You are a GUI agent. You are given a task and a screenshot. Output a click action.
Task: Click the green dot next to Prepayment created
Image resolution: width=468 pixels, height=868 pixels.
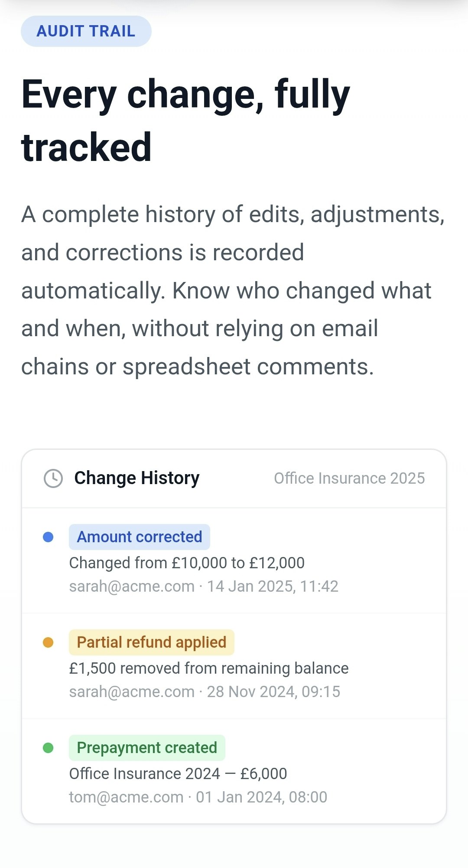(48, 748)
